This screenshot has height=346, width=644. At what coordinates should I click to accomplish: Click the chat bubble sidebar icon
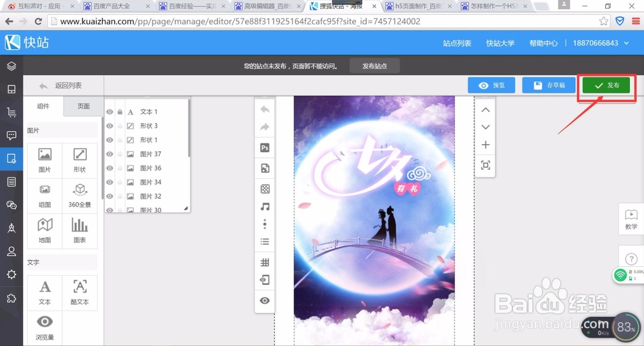click(12, 135)
